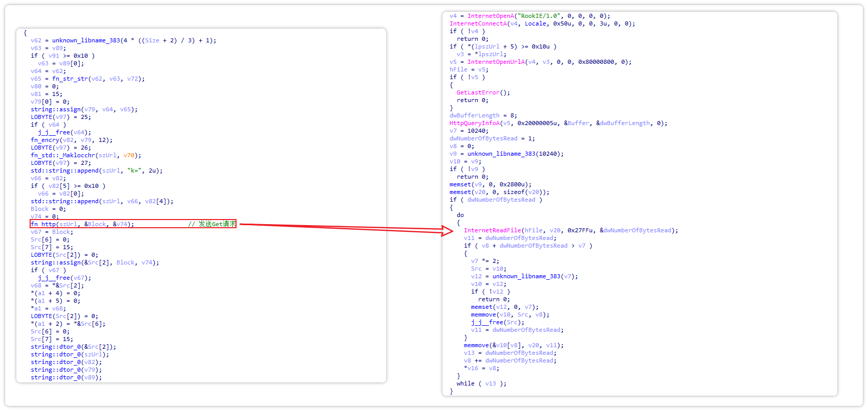Select the 'string::dtor_0(v89);' line

coord(66,377)
